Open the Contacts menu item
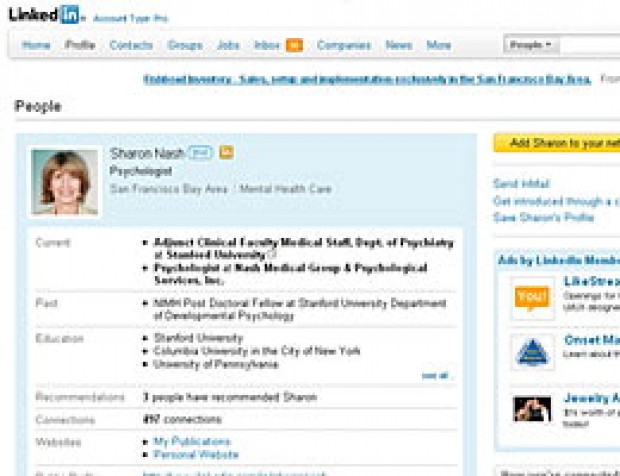Viewport: 620px width, 476px height. coord(131,45)
